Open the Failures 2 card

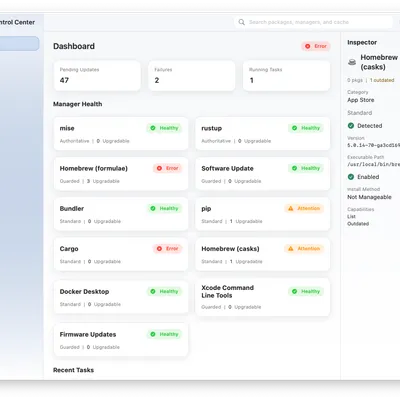pos(192,76)
